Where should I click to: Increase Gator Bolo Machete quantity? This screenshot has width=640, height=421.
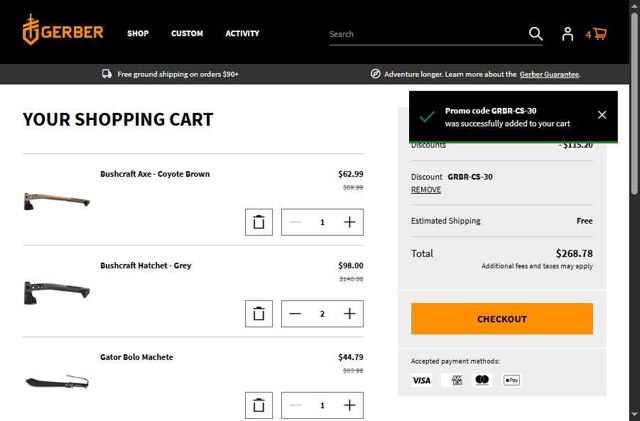[x=349, y=405]
